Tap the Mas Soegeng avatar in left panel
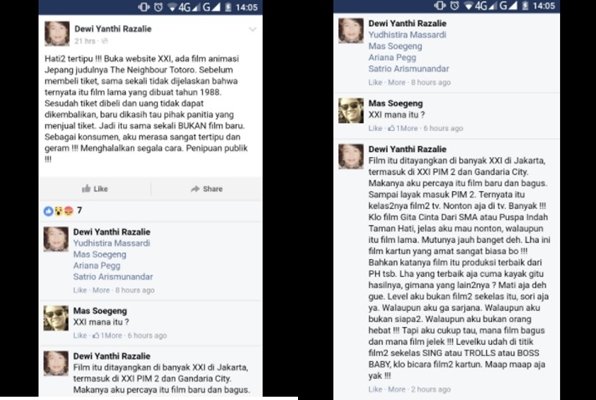596x400 pixels. (56, 318)
